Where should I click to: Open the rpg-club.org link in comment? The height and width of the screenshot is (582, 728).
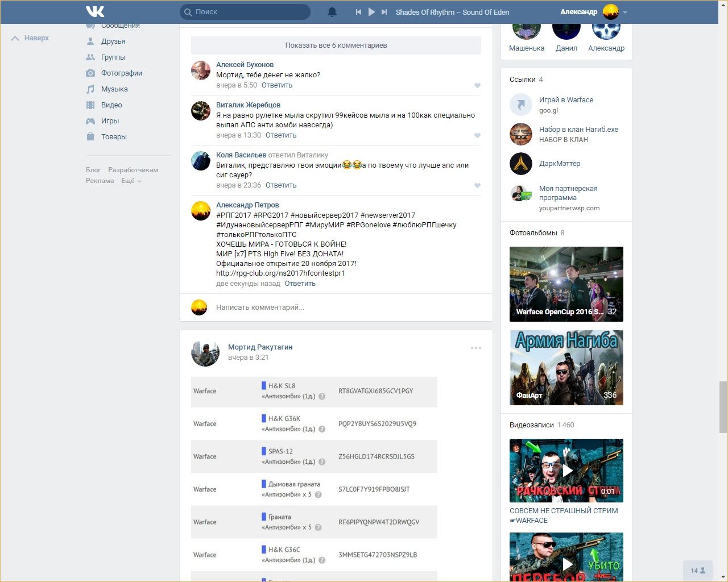pos(280,273)
